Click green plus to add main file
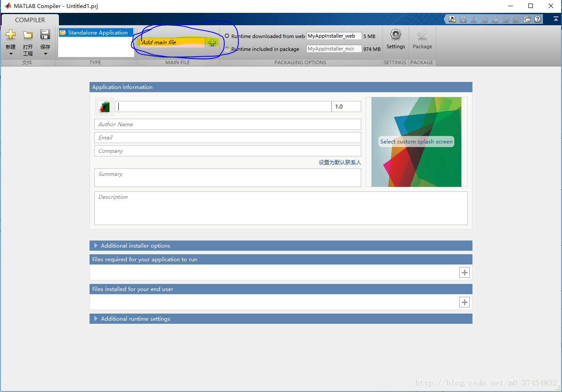Screen dimensions: 562x392 click(212, 43)
